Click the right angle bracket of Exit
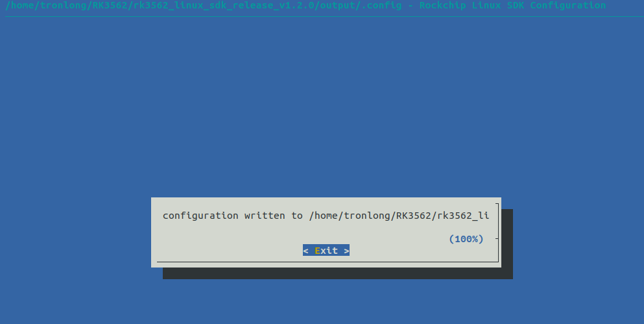Screen dimensions: 644x324 point(346,251)
